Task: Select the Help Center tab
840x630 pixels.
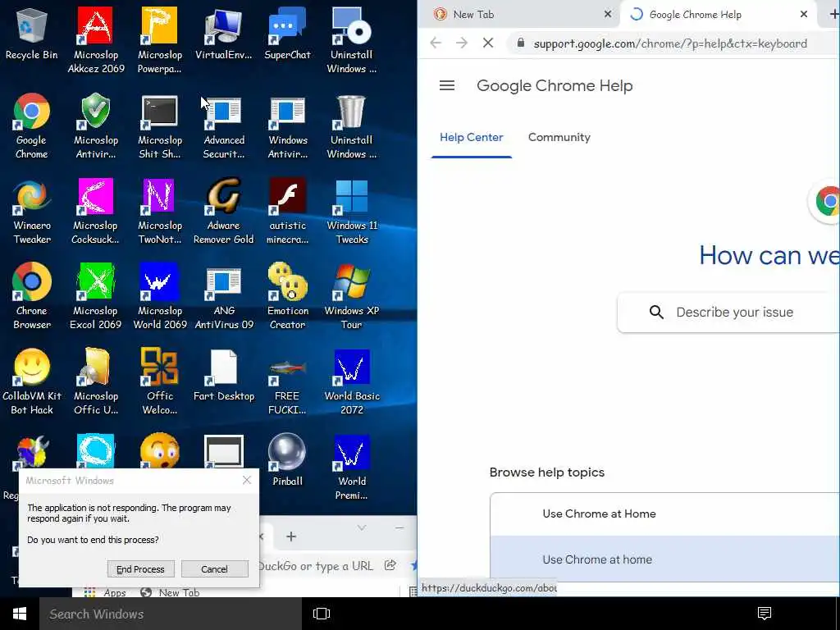Action: pyautogui.click(x=472, y=137)
